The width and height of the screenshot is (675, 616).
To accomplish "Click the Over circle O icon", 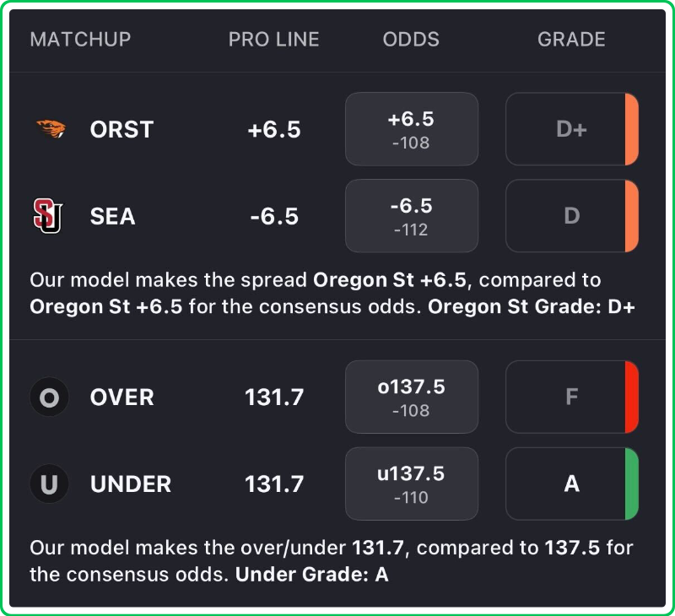I will click(x=49, y=397).
